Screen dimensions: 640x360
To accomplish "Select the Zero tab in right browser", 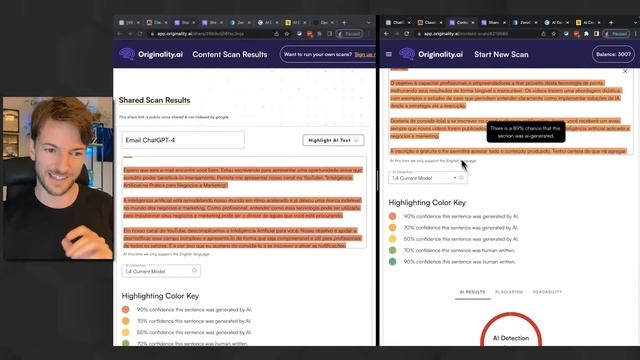I will [x=523, y=22].
